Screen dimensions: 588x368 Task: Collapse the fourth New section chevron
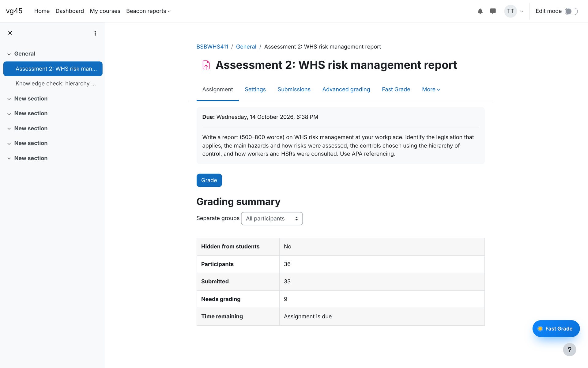coord(9,143)
